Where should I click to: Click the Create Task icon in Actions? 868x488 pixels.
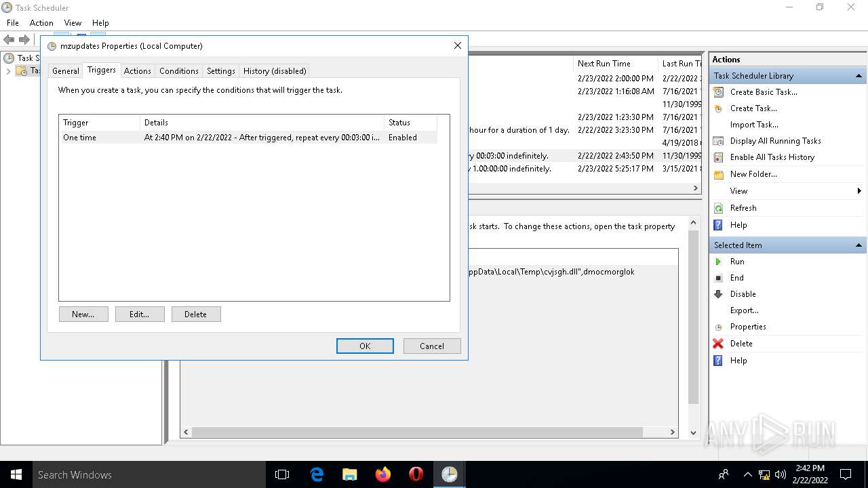pos(718,108)
